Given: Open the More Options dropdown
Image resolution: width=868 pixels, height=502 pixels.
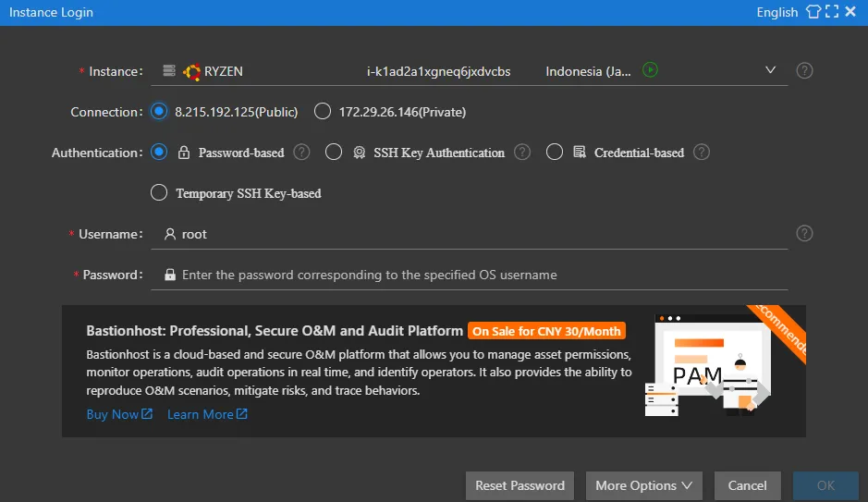Looking at the screenshot, I should 643,485.
